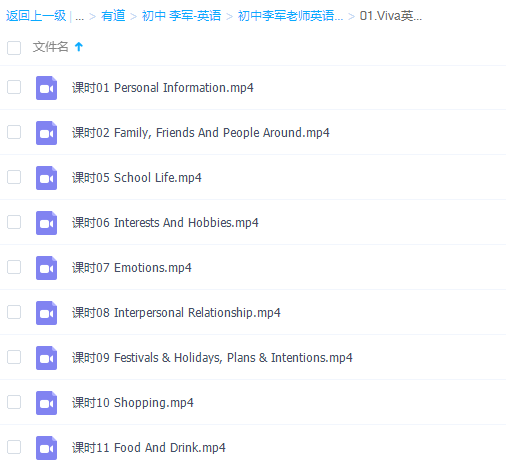Click 返回上一级 to go back
This screenshot has width=506, height=462.
tap(36, 16)
